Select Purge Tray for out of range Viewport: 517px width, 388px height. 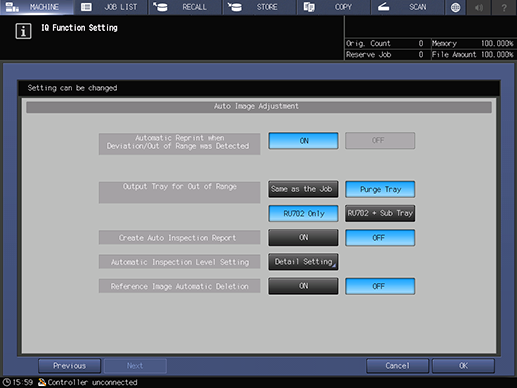coord(380,189)
